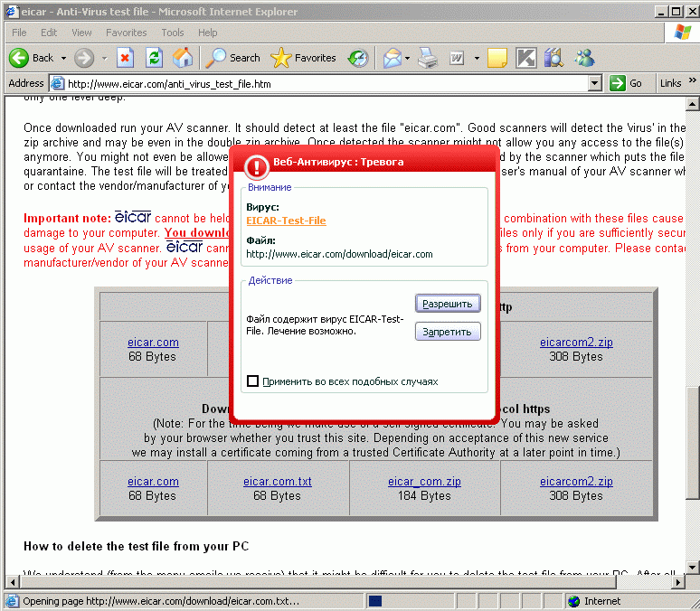Go to Home page icon
The height and width of the screenshot is (611, 700).
point(183,58)
